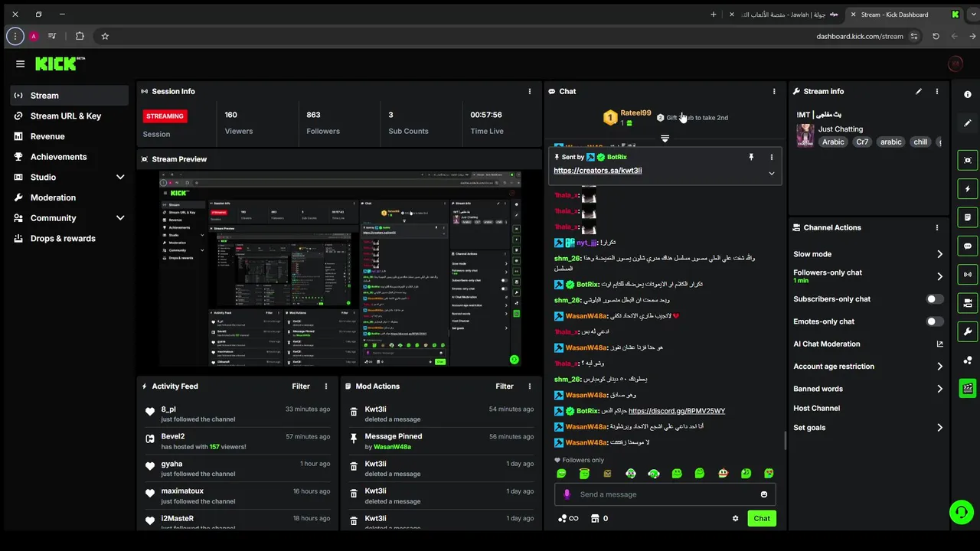Open the creators.sa/kwt3li link
This screenshot has height=551, width=980.
[x=597, y=171]
